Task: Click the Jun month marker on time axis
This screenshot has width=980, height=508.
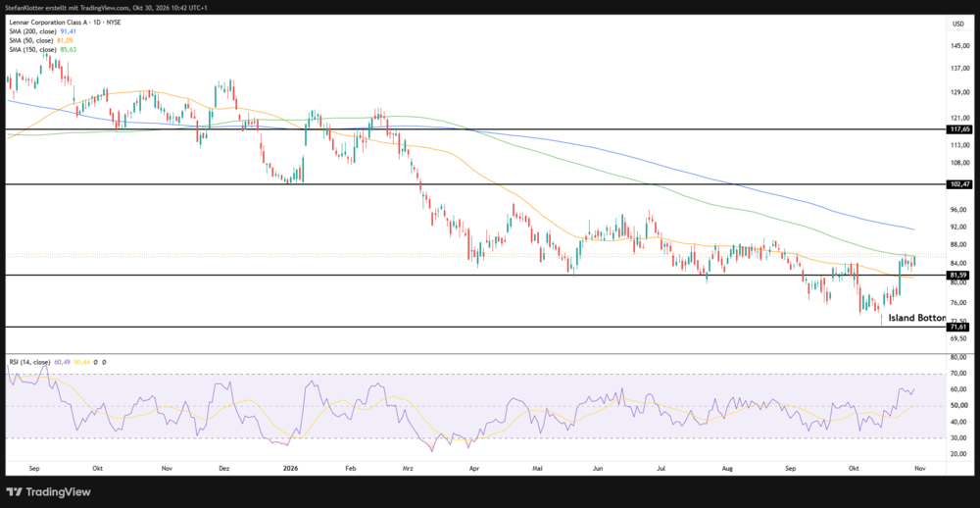Action: tap(598, 468)
